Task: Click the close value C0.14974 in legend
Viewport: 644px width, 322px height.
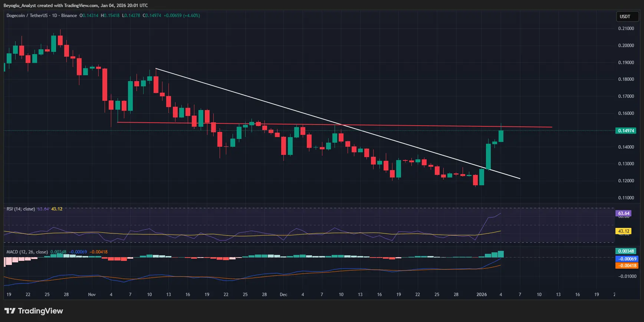Action: point(152,16)
